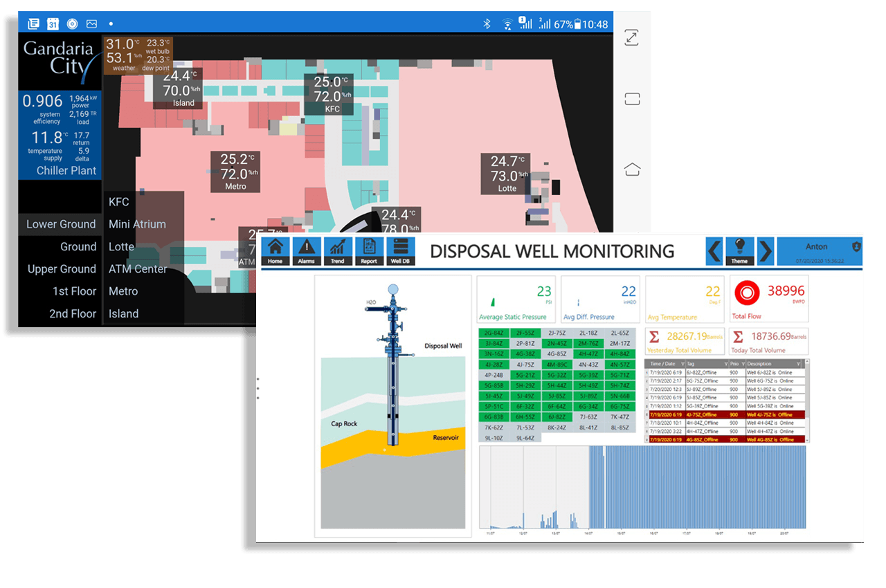Select alarm row 'Well 4G-85Z is Offline'
886x588 pixels.
tap(727, 439)
